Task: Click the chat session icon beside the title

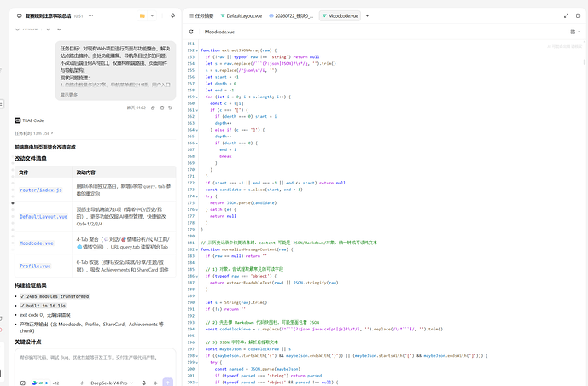Action: (20, 15)
